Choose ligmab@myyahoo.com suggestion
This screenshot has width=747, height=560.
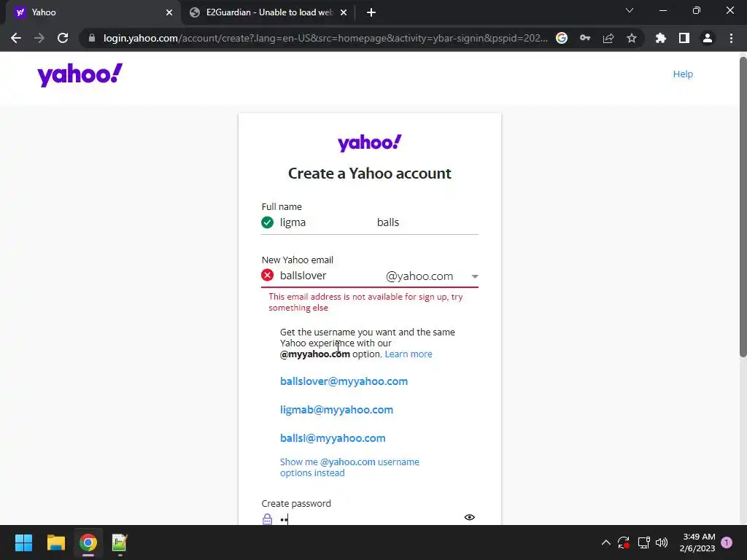coord(336,410)
